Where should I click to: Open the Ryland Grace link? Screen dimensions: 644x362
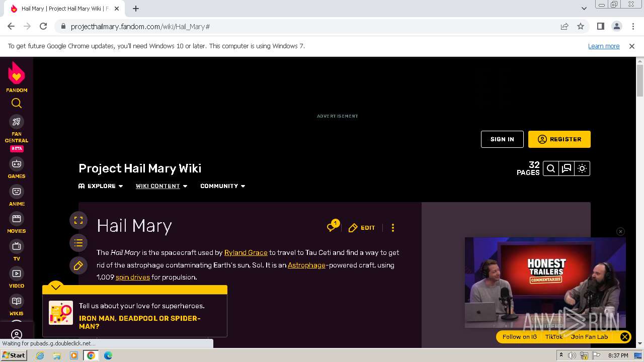coord(246,252)
